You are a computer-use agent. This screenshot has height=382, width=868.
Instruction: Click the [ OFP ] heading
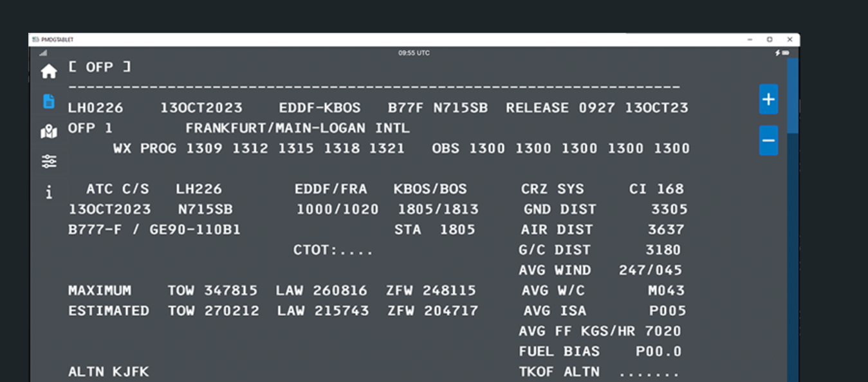pos(100,67)
